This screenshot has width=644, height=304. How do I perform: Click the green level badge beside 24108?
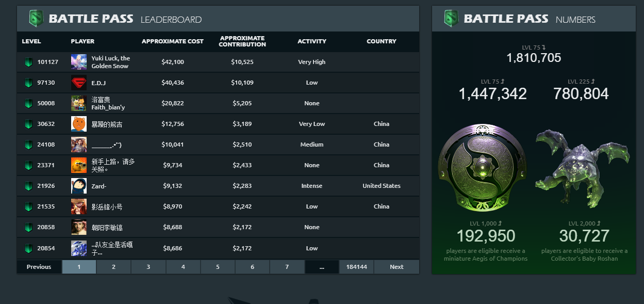(28, 145)
